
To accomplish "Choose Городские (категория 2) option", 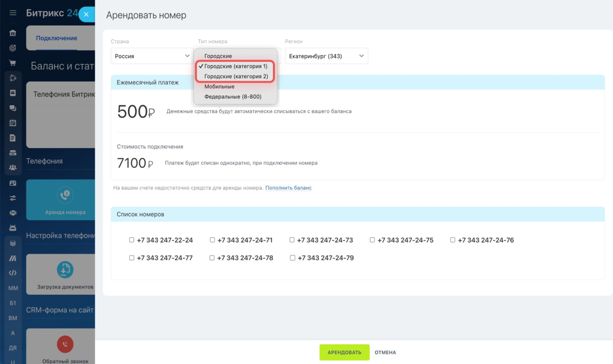I will pyautogui.click(x=235, y=77).
